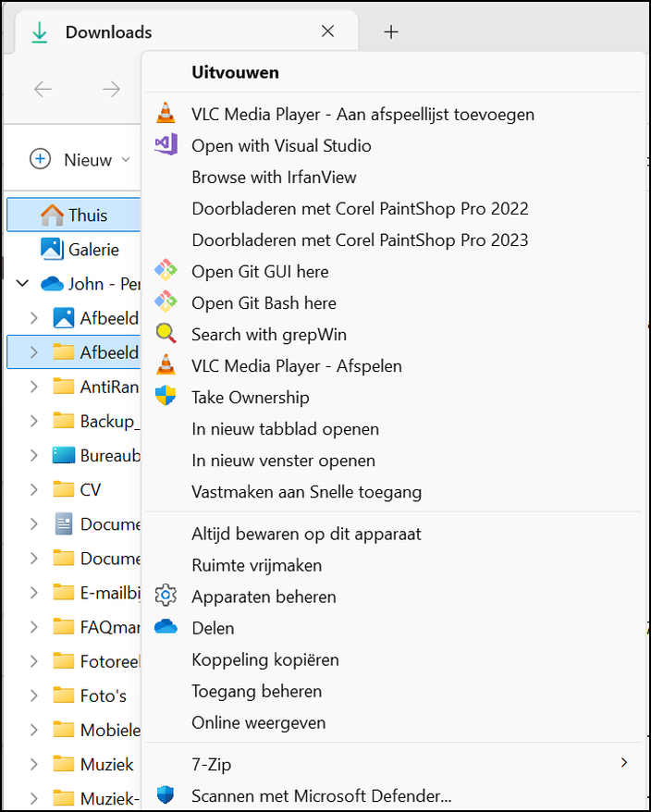Go forward with the right arrow
This screenshot has height=812, width=651.
pos(111,89)
